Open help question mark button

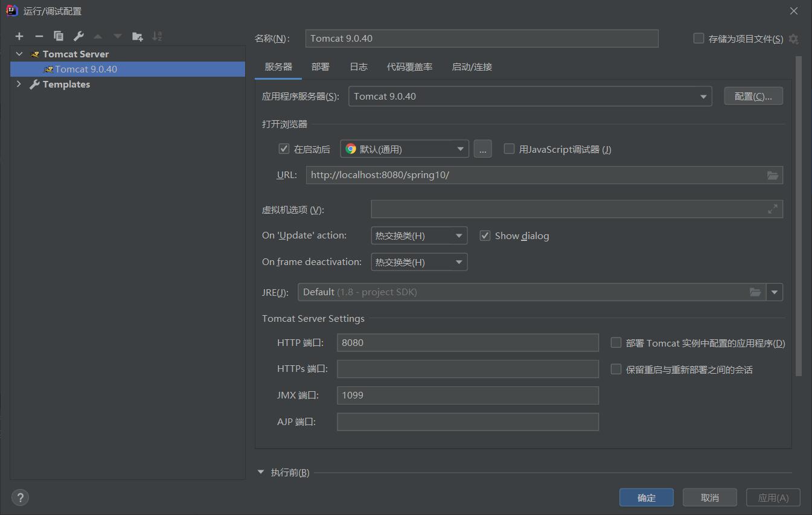[21, 497]
